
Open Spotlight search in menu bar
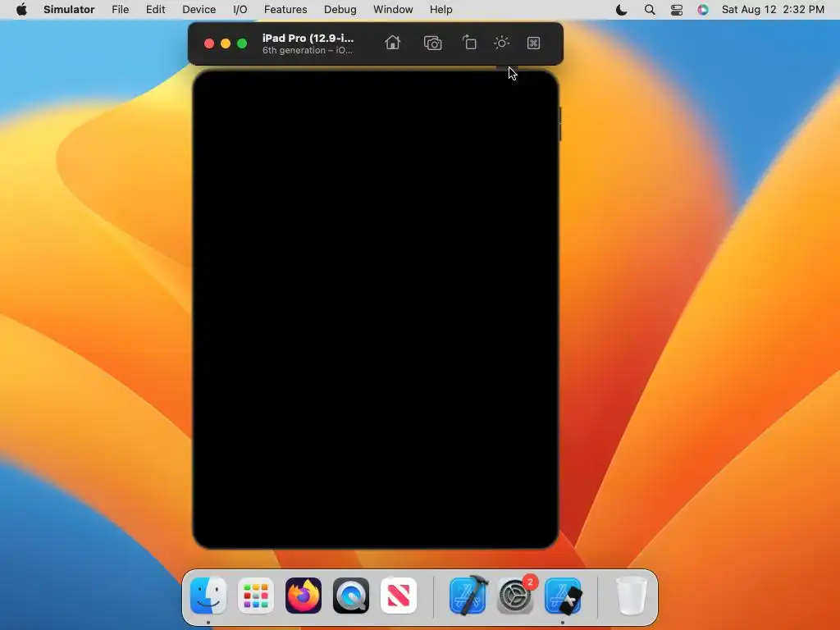650,10
